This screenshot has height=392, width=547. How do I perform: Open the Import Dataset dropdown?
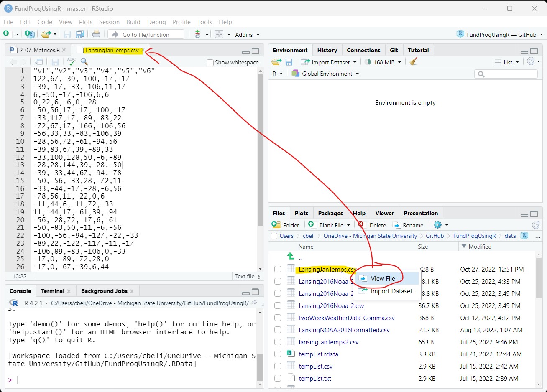(329, 62)
